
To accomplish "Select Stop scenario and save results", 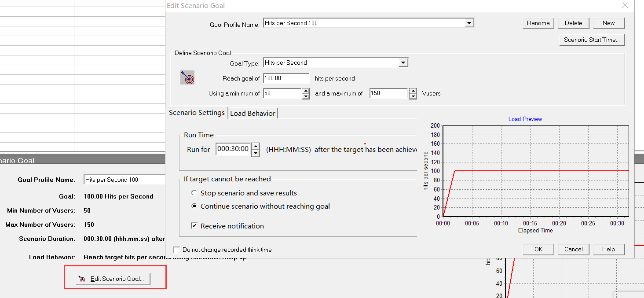I will point(194,193).
